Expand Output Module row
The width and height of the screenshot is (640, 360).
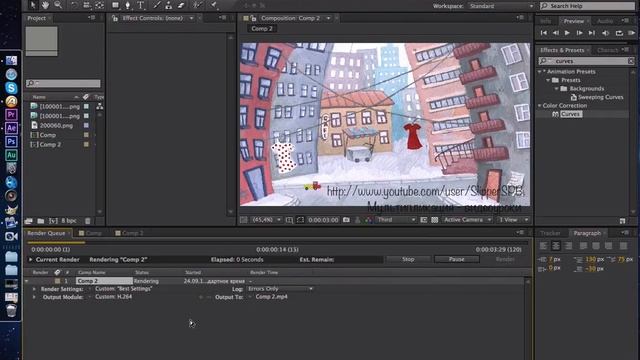pyautogui.click(x=34, y=297)
